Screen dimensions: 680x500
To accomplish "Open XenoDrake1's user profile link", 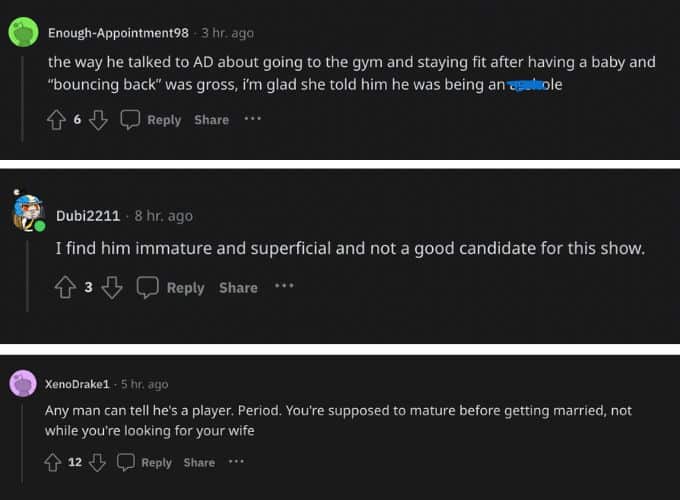I will click(x=78, y=384).
